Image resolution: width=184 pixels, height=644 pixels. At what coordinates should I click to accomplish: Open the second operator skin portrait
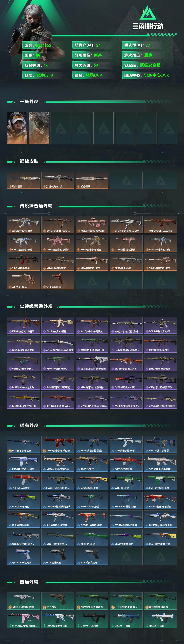[39, 128]
